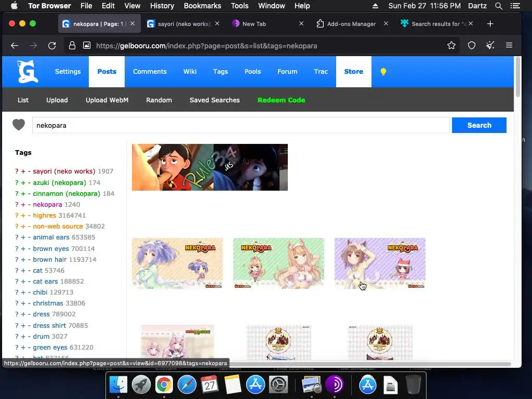Click the browser back arrow
Screen dimensions: 532x399
pyautogui.click(x=14, y=46)
